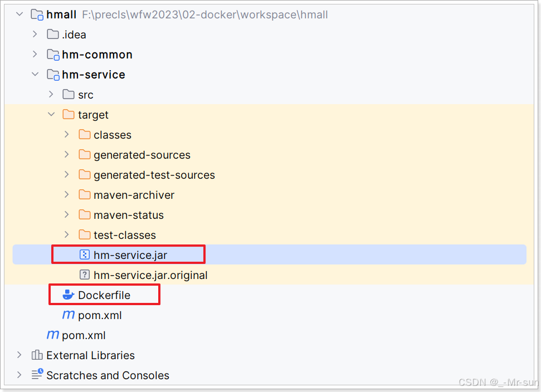Image resolution: width=541 pixels, height=392 pixels.
Task: Select the classes folder label
Action: coord(113,135)
